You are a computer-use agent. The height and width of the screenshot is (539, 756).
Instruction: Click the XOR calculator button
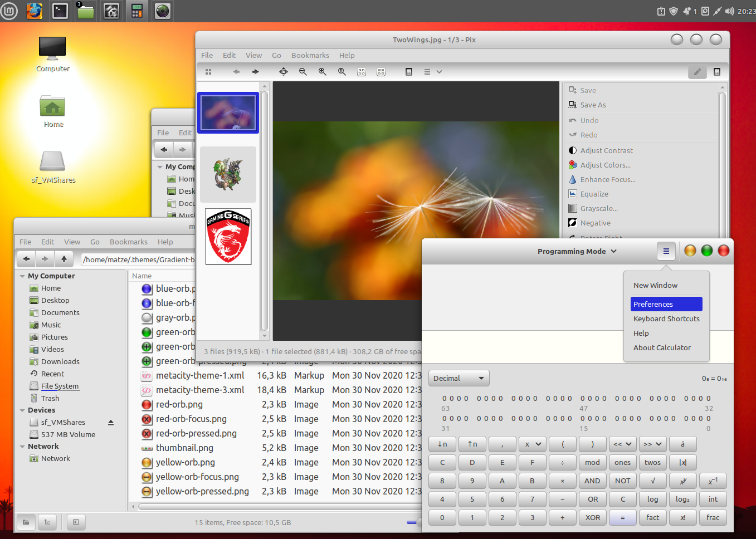(592, 517)
